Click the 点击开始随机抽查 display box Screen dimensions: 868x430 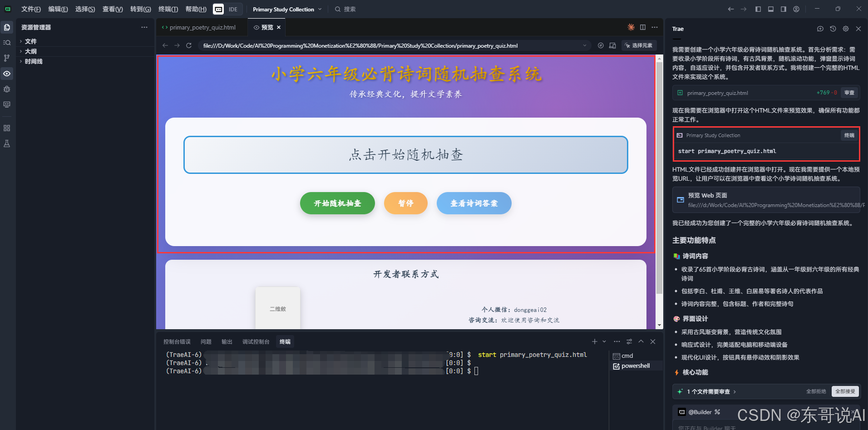coord(405,155)
